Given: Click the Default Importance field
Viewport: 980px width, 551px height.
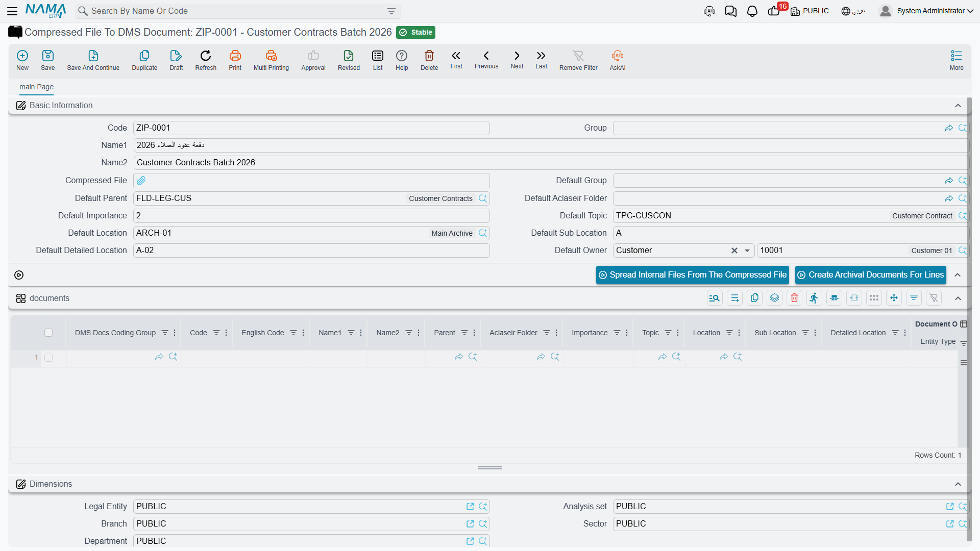Looking at the screenshot, I should (311, 216).
